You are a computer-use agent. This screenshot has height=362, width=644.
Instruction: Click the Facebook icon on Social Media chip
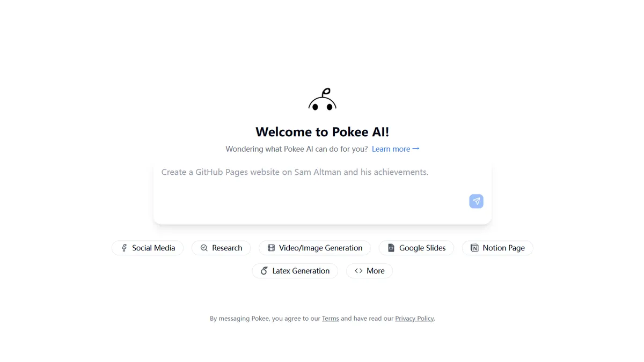(x=124, y=248)
